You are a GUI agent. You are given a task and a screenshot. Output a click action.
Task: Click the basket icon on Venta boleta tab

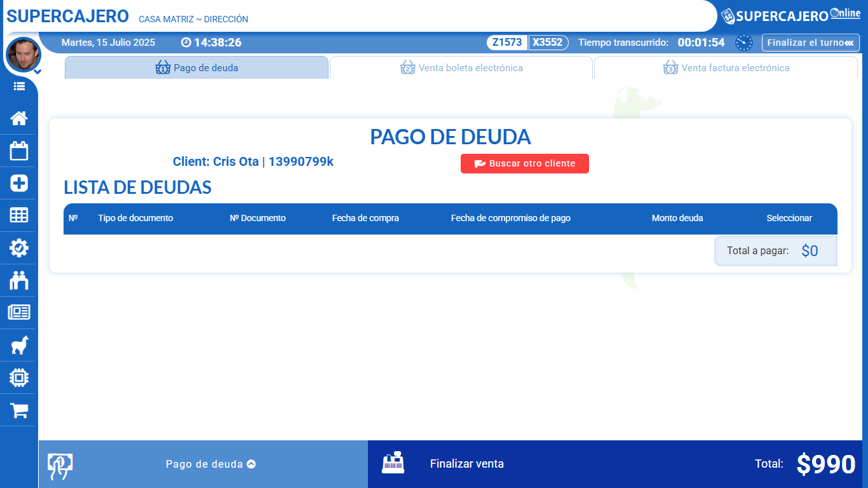coord(407,67)
